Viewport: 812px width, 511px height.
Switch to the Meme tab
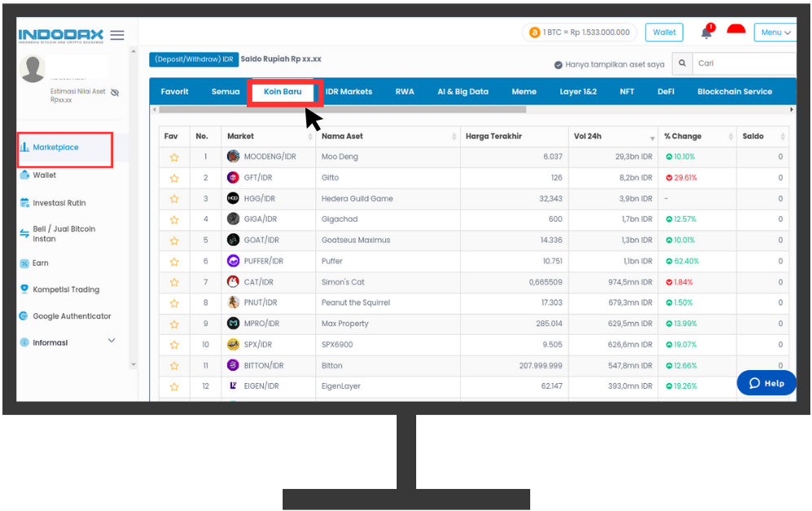coord(524,92)
